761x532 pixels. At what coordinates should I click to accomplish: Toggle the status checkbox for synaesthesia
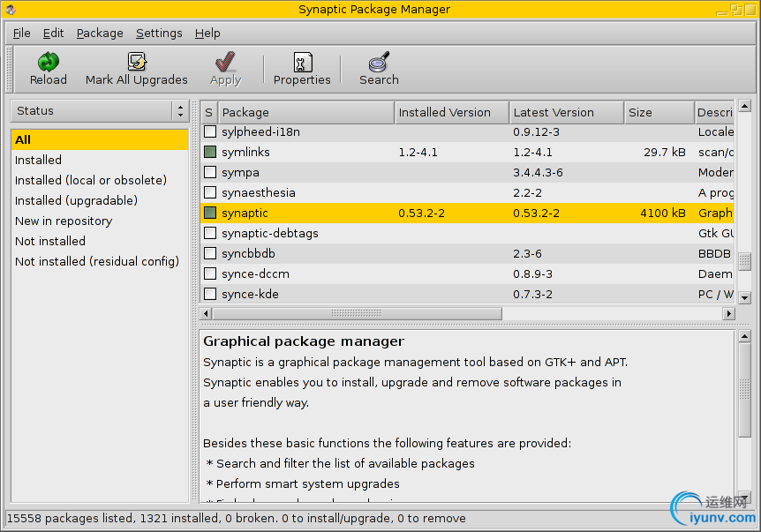(x=210, y=193)
